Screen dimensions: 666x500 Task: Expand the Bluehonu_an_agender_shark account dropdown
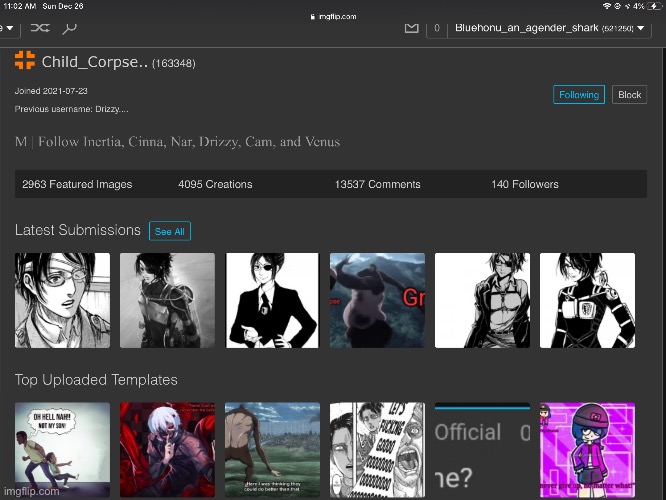549,28
